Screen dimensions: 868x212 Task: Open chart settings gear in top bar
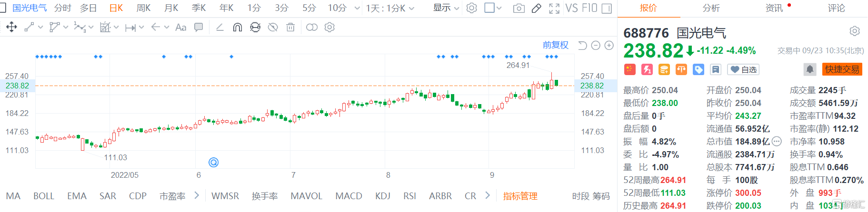[471, 8]
